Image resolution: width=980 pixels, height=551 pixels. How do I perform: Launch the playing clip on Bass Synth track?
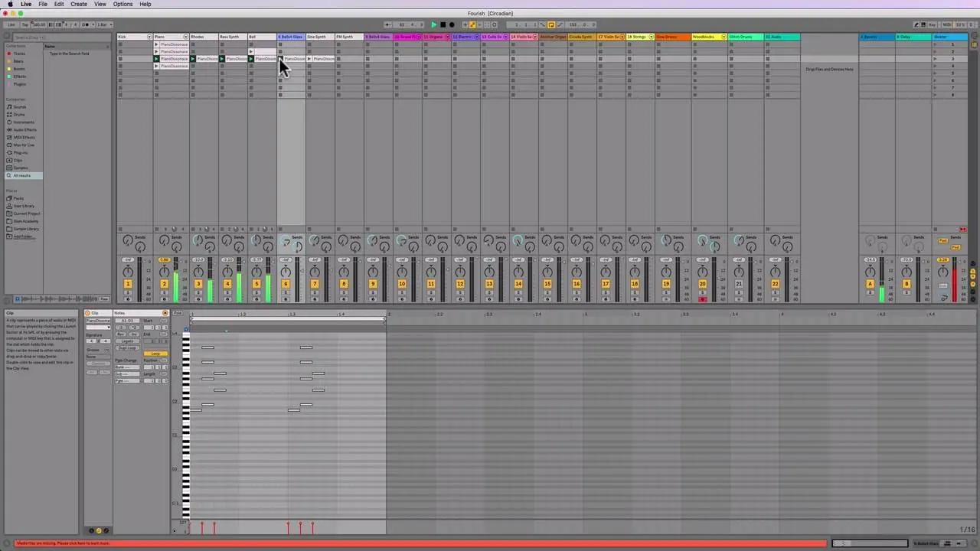pos(222,59)
